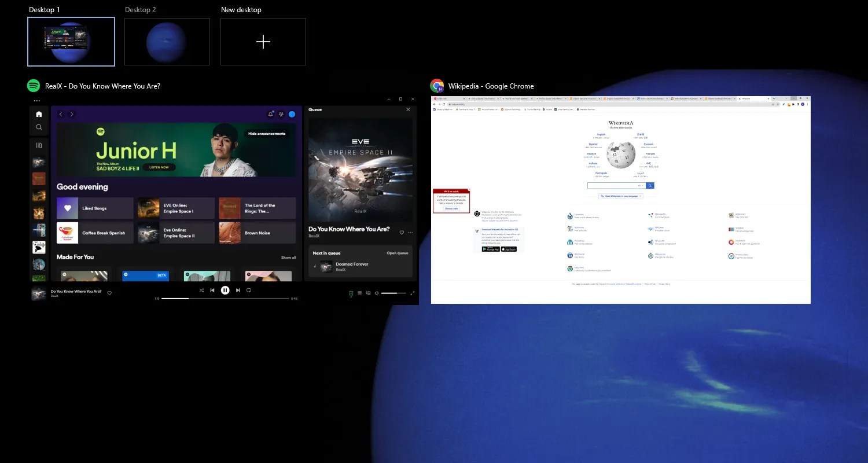
Task: Create a new virtual desktop
Action: [x=263, y=42]
